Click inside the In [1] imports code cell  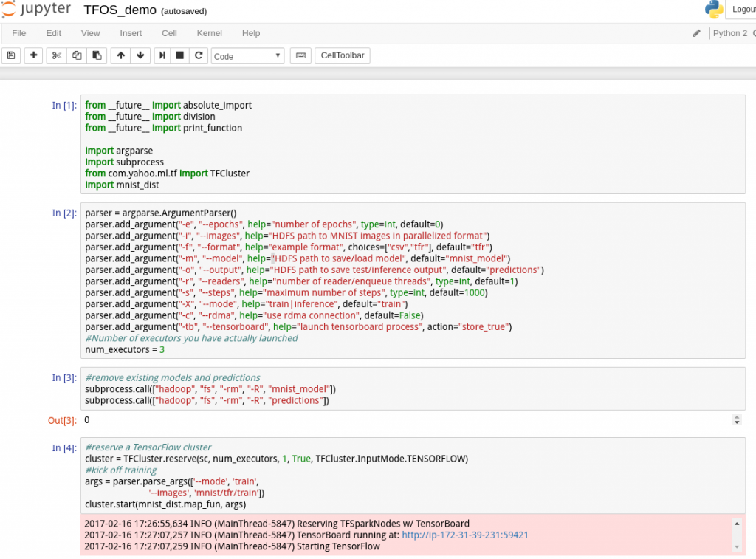413,145
